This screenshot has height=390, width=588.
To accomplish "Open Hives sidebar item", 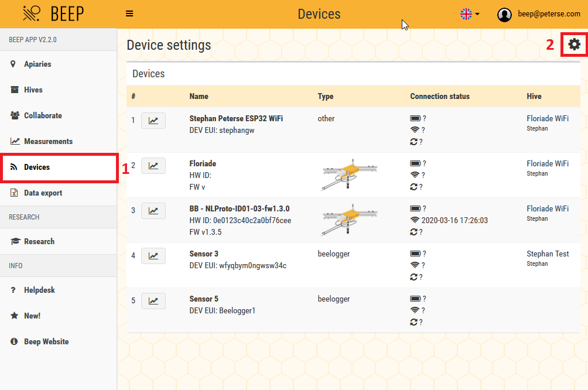I will tap(59, 90).
